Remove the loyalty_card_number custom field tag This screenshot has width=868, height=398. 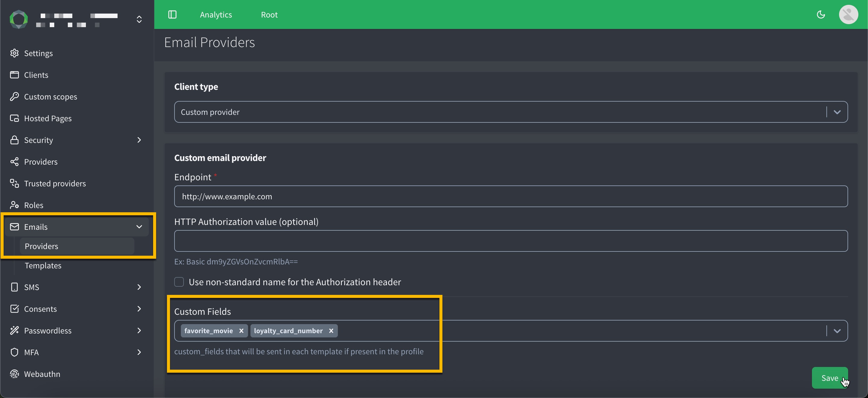click(331, 330)
